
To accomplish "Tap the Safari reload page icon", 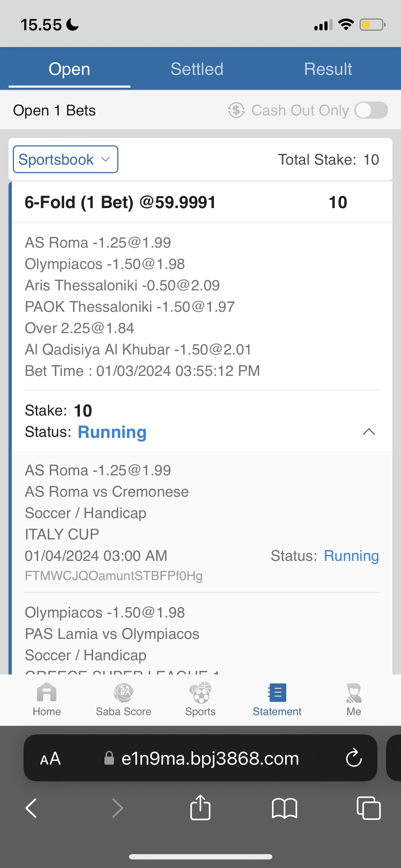I will pyautogui.click(x=354, y=758).
